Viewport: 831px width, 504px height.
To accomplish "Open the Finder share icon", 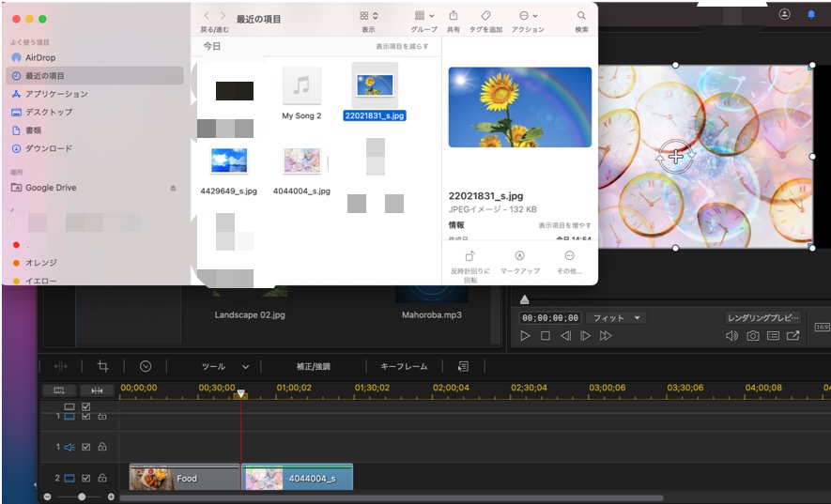I will [454, 16].
